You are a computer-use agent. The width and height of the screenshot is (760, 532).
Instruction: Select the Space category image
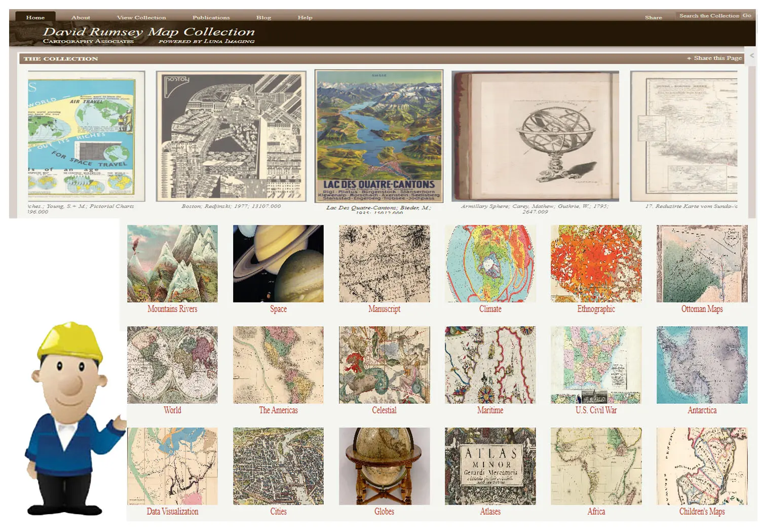pos(278,263)
